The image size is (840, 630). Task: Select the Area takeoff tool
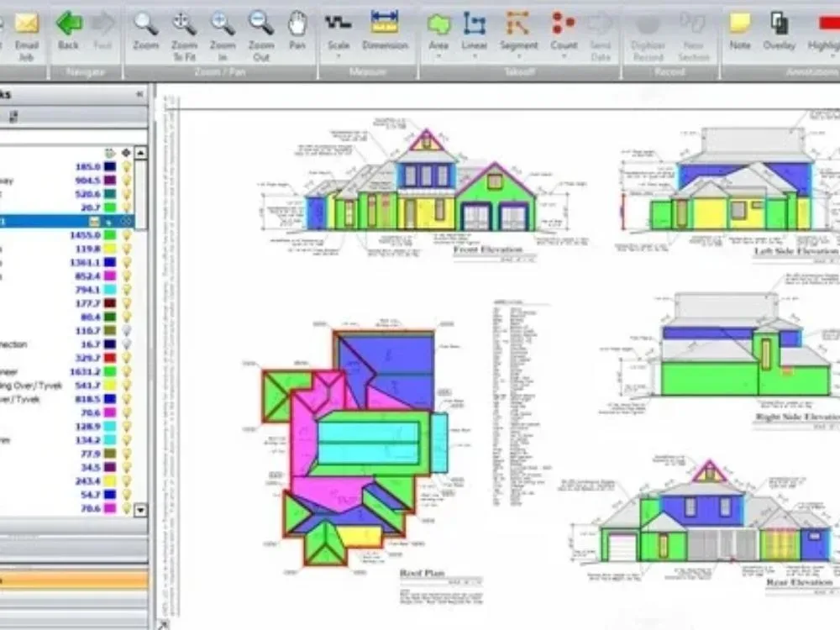438,25
